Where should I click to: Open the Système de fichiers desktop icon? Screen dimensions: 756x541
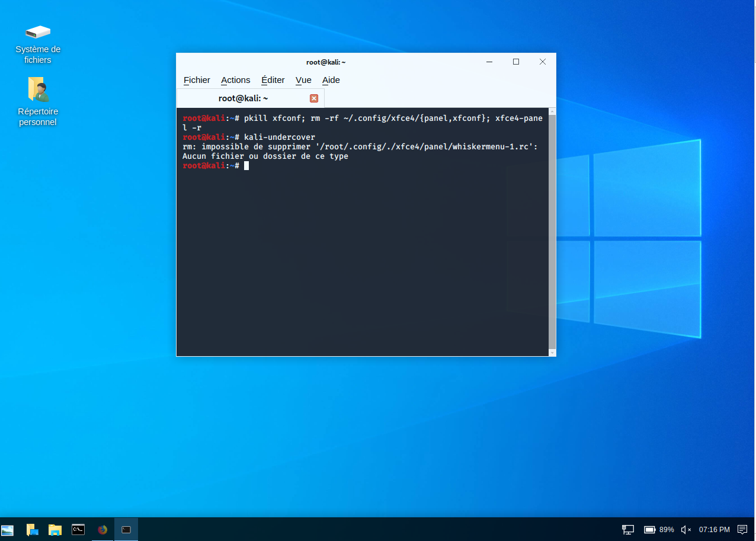[x=38, y=33]
